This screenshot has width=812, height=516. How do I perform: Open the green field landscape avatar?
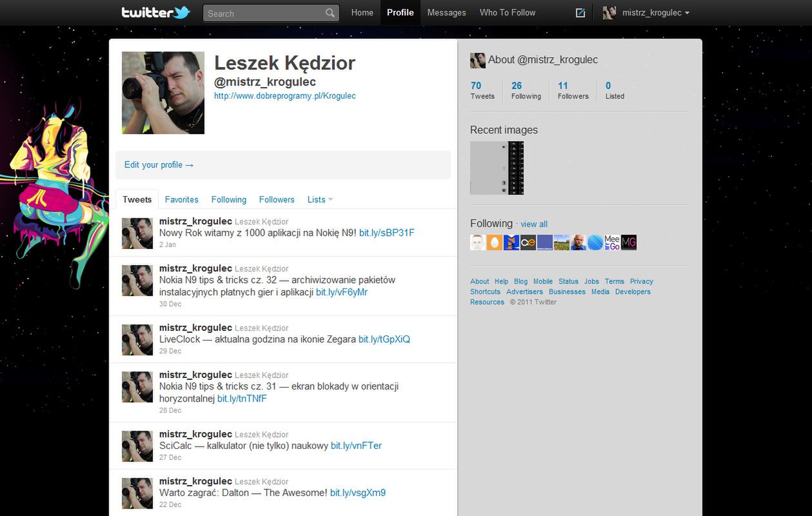pyautogui.click(x=562, y=243)
